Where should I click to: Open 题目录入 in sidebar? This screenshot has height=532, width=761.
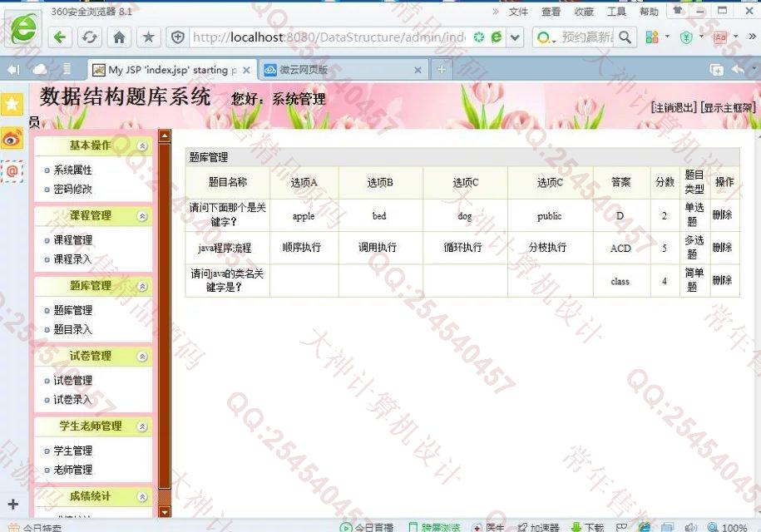[x=73, y=329]
